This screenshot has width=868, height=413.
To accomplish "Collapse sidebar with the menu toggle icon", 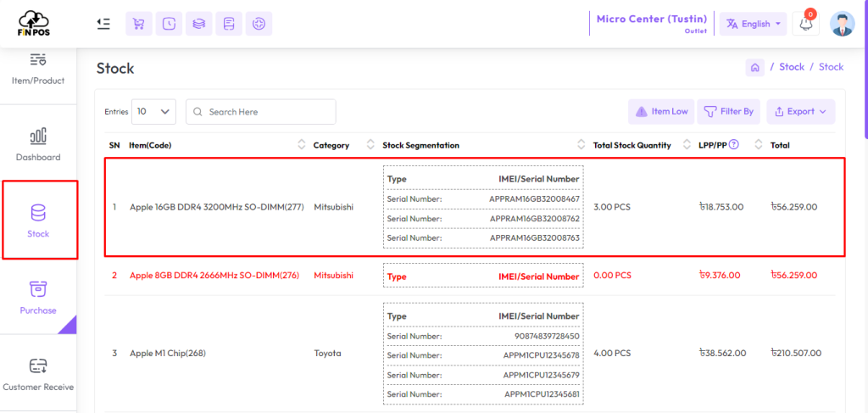I will coord(103,23).
